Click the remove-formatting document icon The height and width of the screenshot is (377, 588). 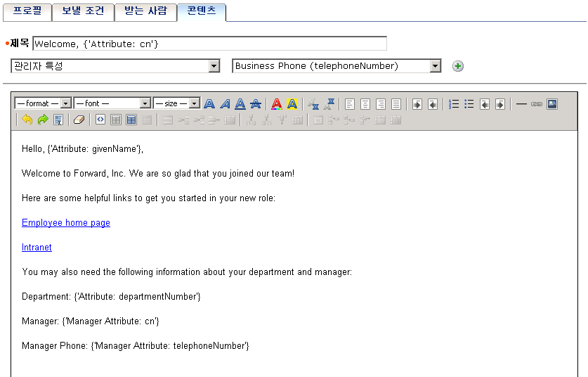coord(58,120)
